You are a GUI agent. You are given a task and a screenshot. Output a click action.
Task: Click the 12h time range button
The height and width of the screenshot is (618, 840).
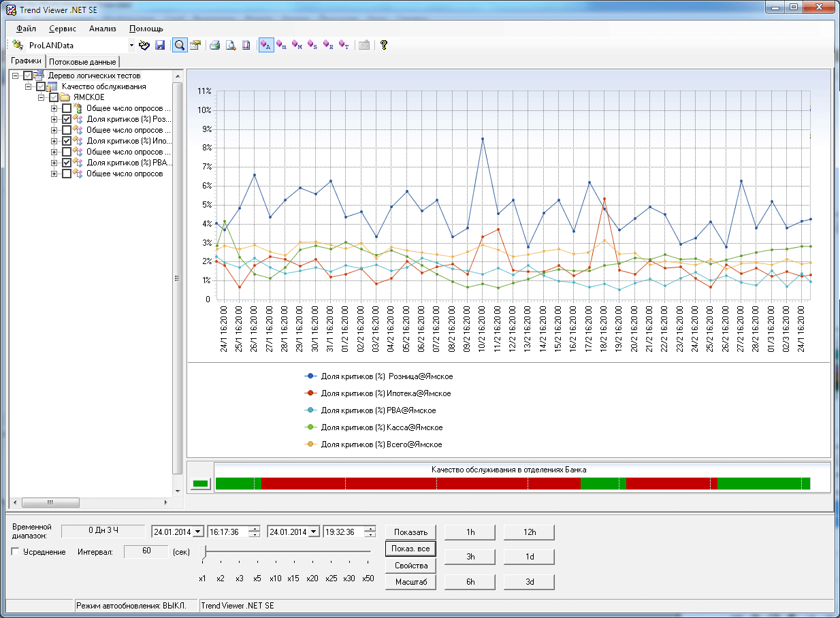(x=529, y=532)
